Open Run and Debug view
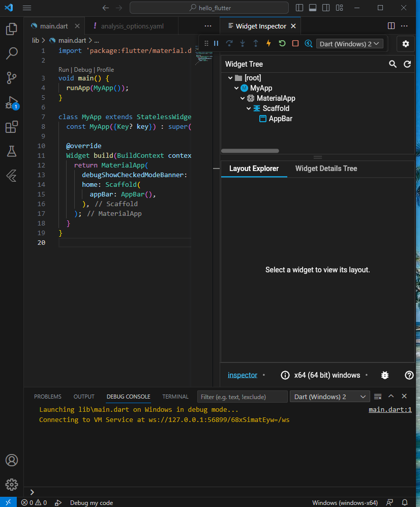The width and height of the screenshot is (420, 507). [x=12, y=103]
